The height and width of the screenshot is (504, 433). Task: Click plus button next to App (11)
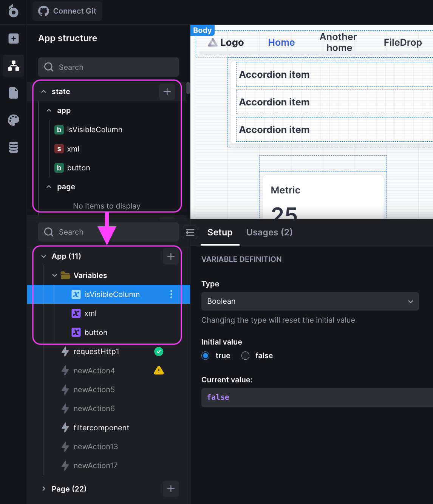point(171,256)
